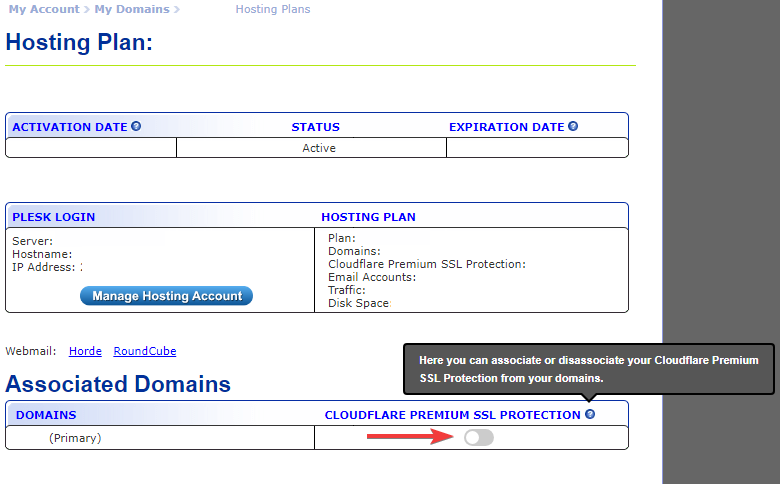Open Hosting Plans breadcrumb link

(273, 9)
